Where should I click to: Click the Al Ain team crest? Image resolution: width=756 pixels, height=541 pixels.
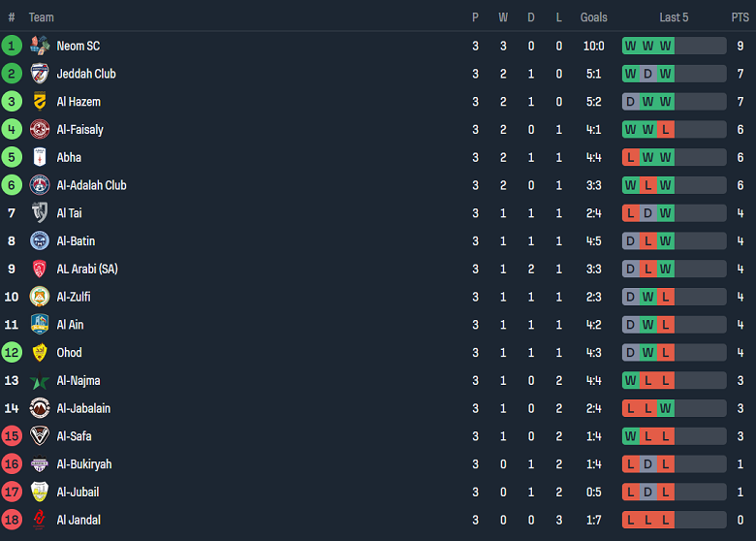[x=40, y=325]
